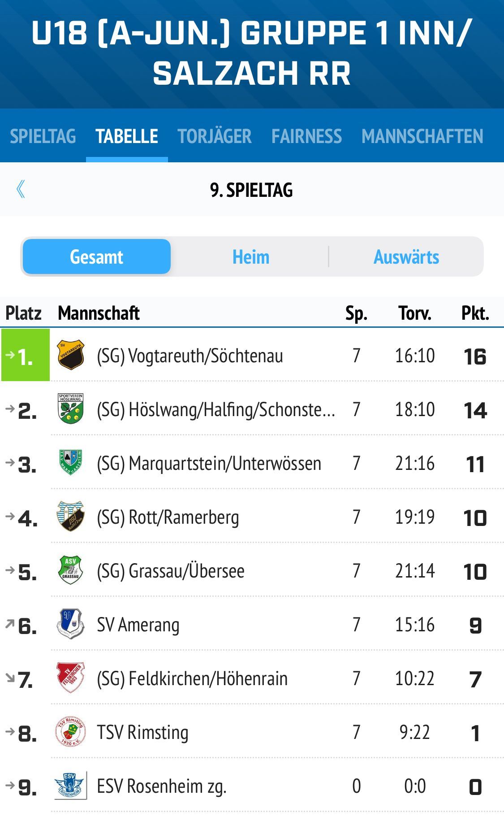
Task: Open the TV Feldkirchen red crest
Action: pos(71,678)
